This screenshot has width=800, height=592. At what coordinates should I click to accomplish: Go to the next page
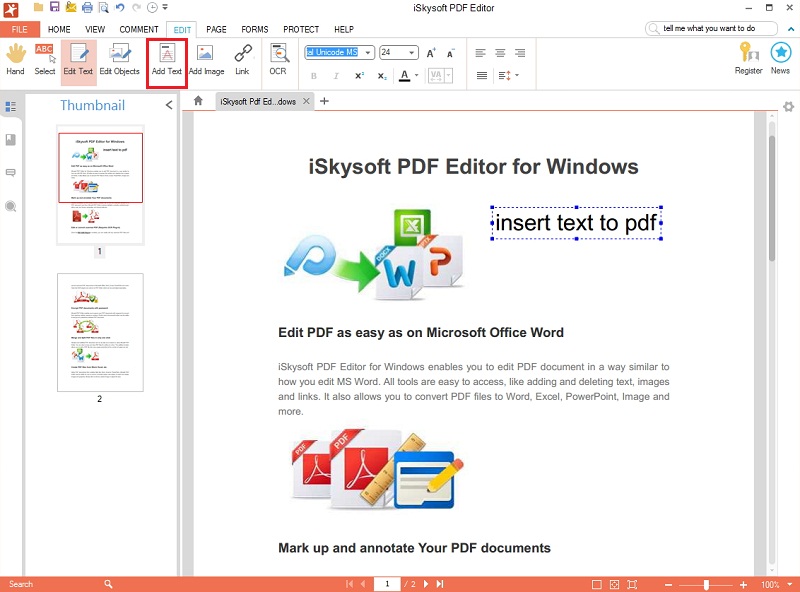pyautogui.click(x=426, y=584)
